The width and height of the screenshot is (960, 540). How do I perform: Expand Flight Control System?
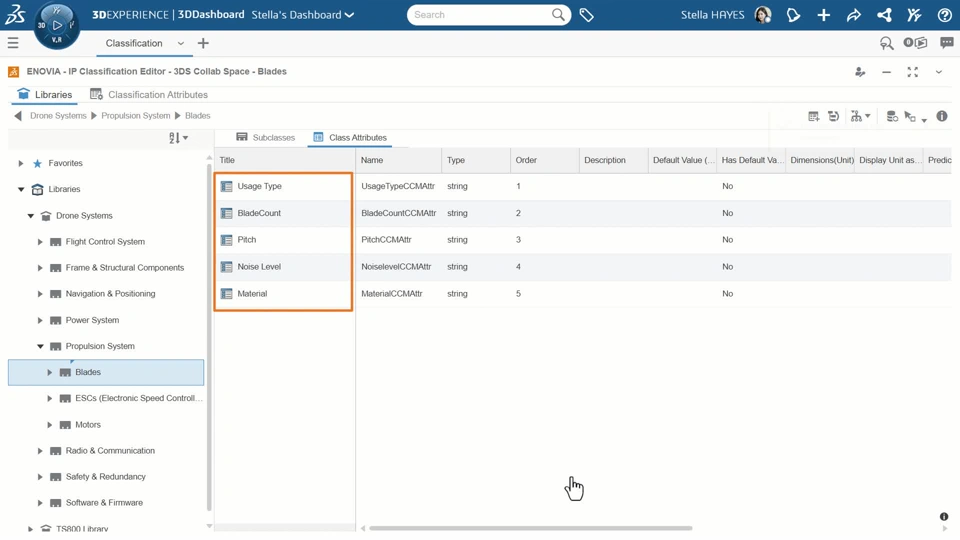[40, 242]
